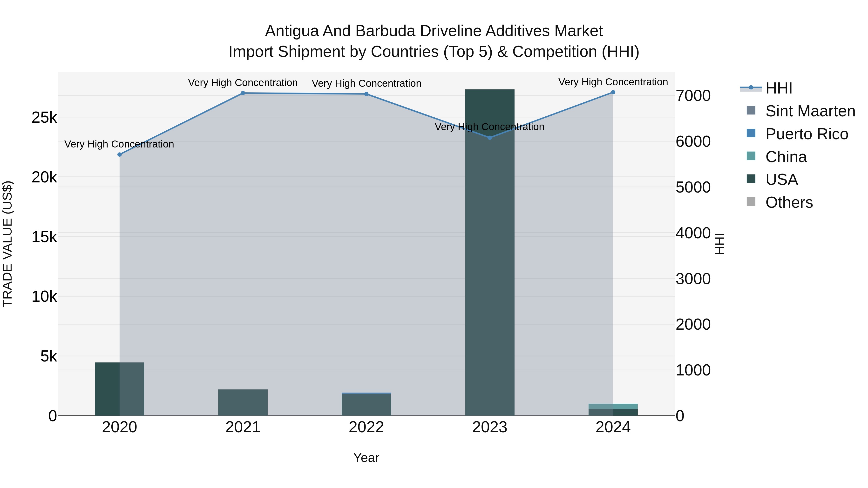Image resolution: width=868 pixels, height=488 pixels.
Task: Click the Puerto Rico blue swatch
Action: (751, 133)
